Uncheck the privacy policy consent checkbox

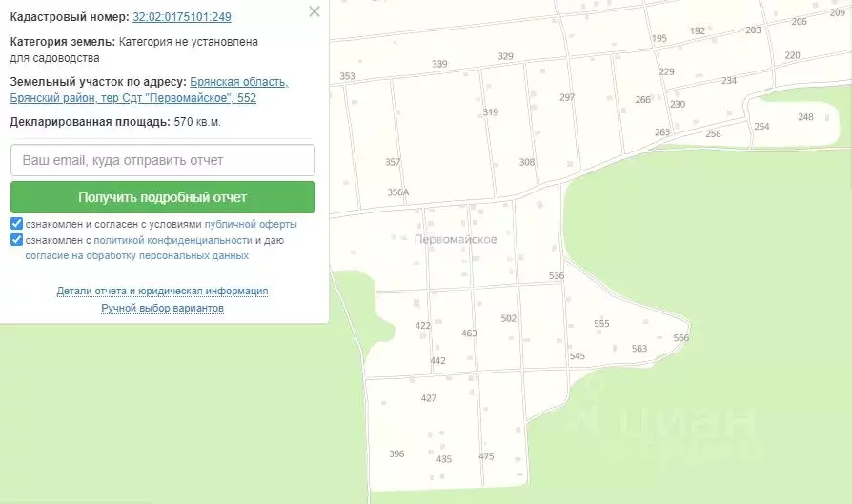pyautogui.click(x=17, y=240)
